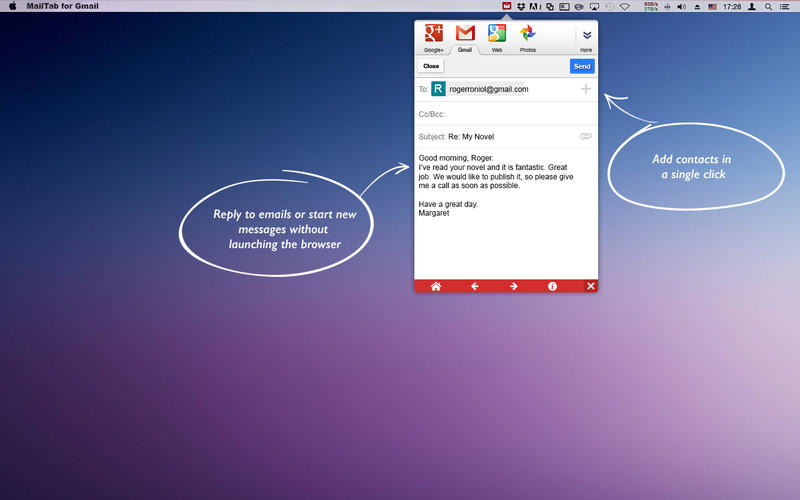Click the clock showing 17:28
Screen dimensions: 800x500
click(x=732, y=7)
